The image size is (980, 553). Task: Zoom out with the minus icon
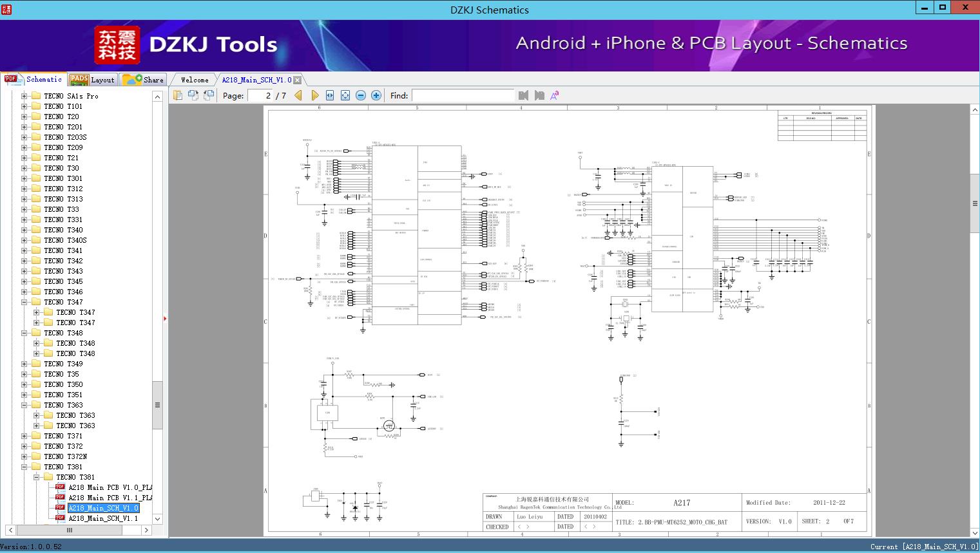(361, 95)
